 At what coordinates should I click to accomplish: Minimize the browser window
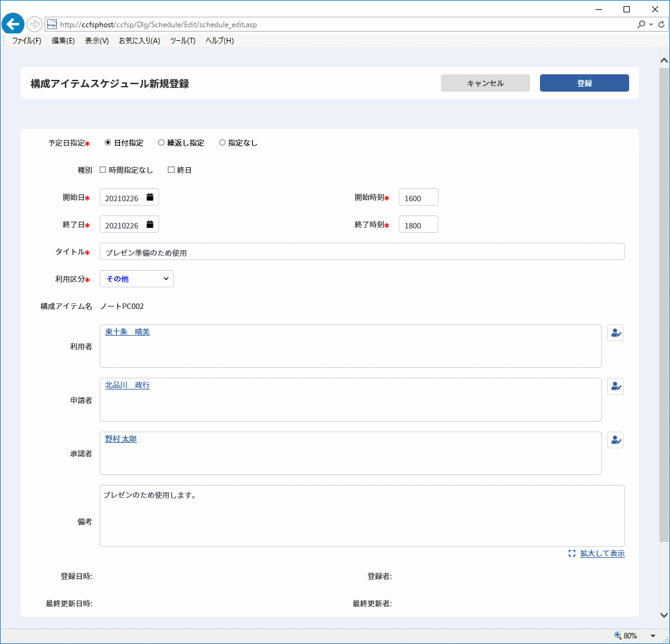(x=599, y=9)
